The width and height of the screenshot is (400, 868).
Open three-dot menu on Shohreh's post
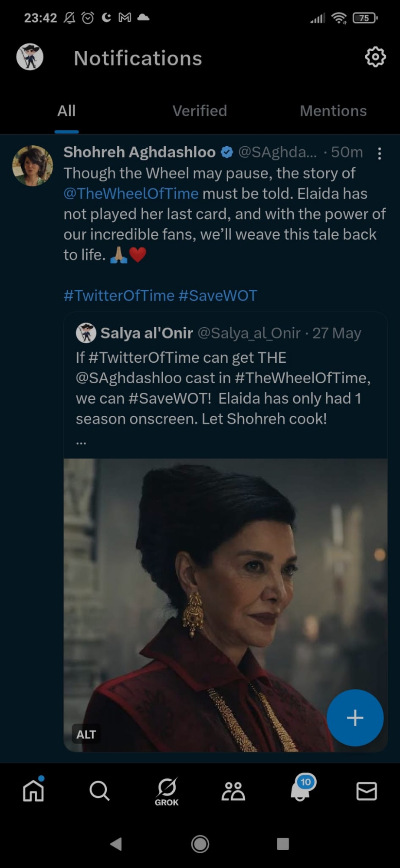coord(380,154)
